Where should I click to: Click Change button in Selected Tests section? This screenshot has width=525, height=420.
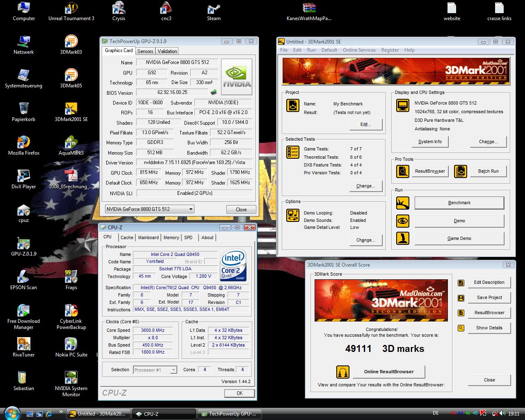tap(365, 186)
